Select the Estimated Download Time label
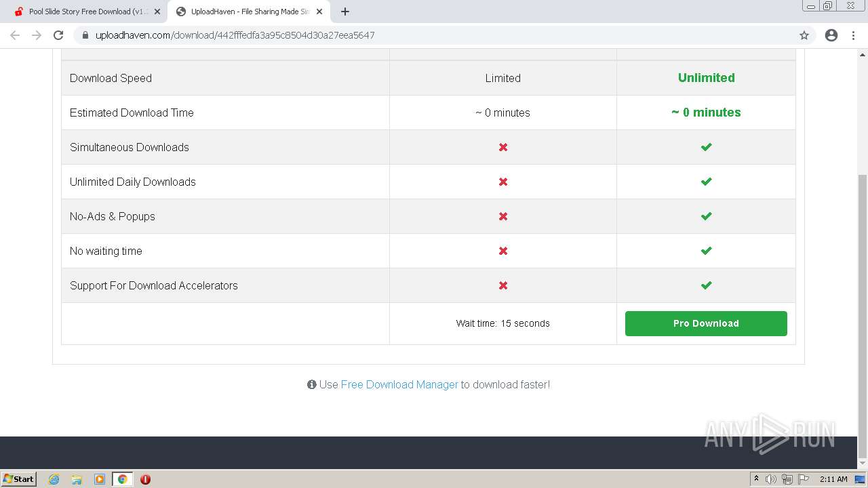Screen dimensions: 868x488 click(x=132, y=113)
